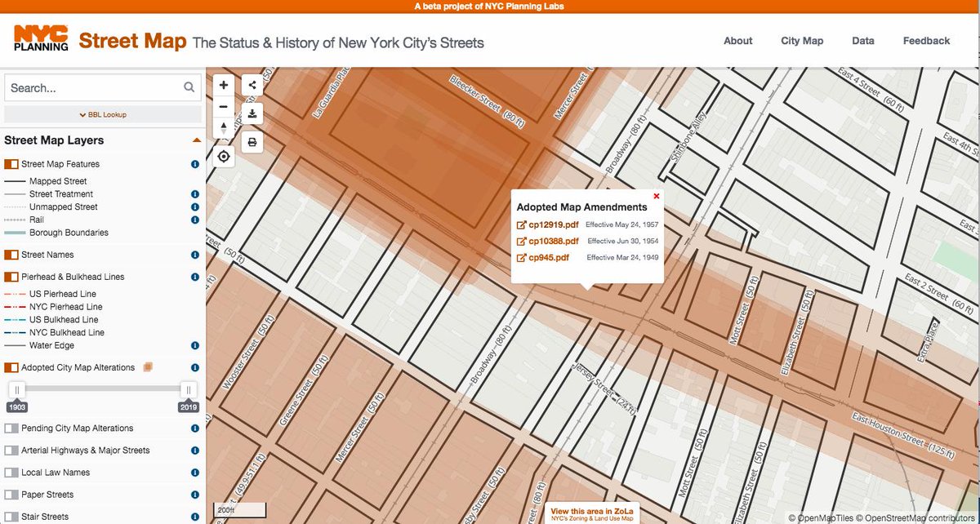
Task: Toggle Street Names layer
Action: (x=11, y=255)
